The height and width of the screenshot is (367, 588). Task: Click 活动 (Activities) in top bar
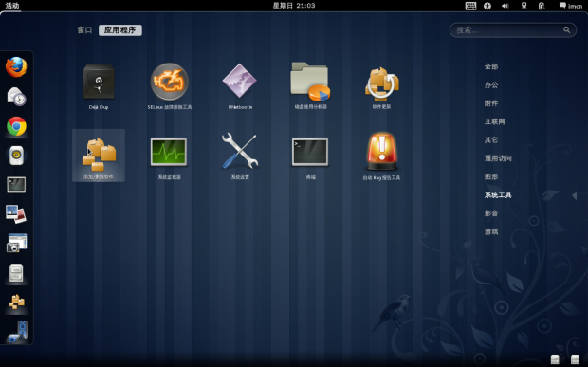click(12, 6)
